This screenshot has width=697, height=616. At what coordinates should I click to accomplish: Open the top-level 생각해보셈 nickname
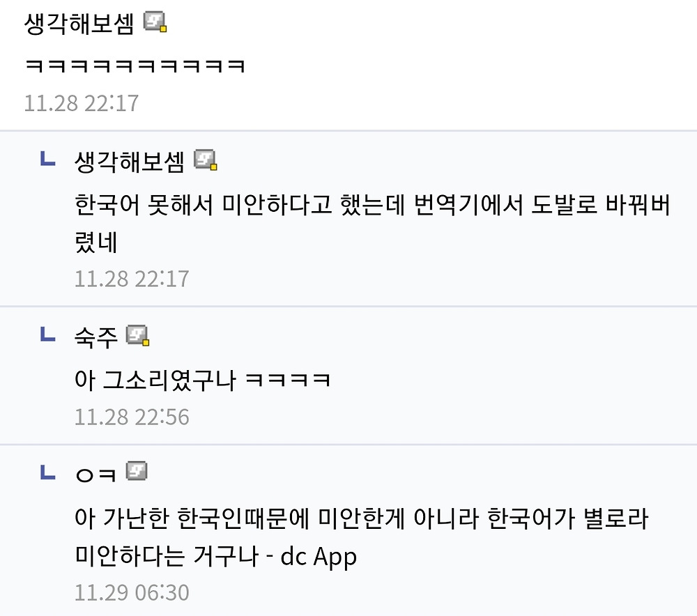(x=80, y=24)
